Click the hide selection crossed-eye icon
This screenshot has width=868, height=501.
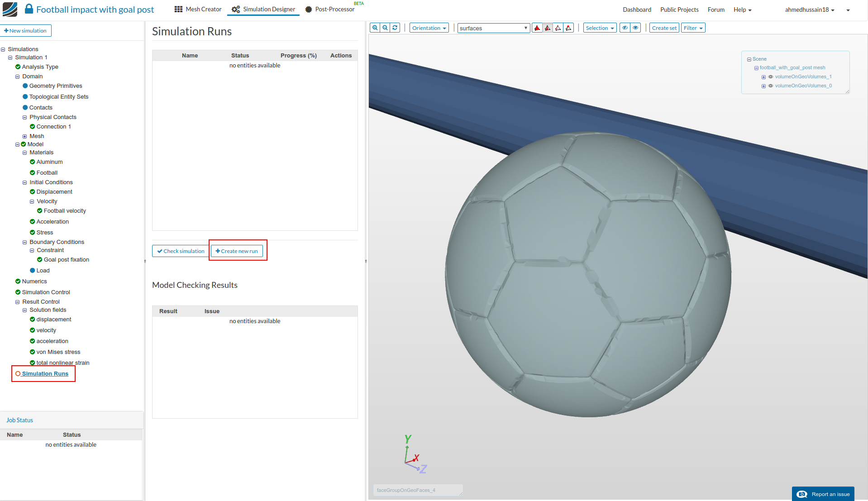[625, 28]
